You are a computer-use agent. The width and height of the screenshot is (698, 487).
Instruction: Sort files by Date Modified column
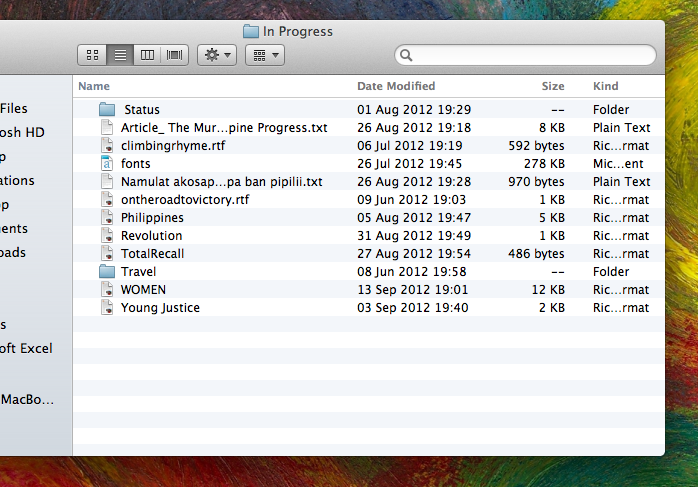396,87
